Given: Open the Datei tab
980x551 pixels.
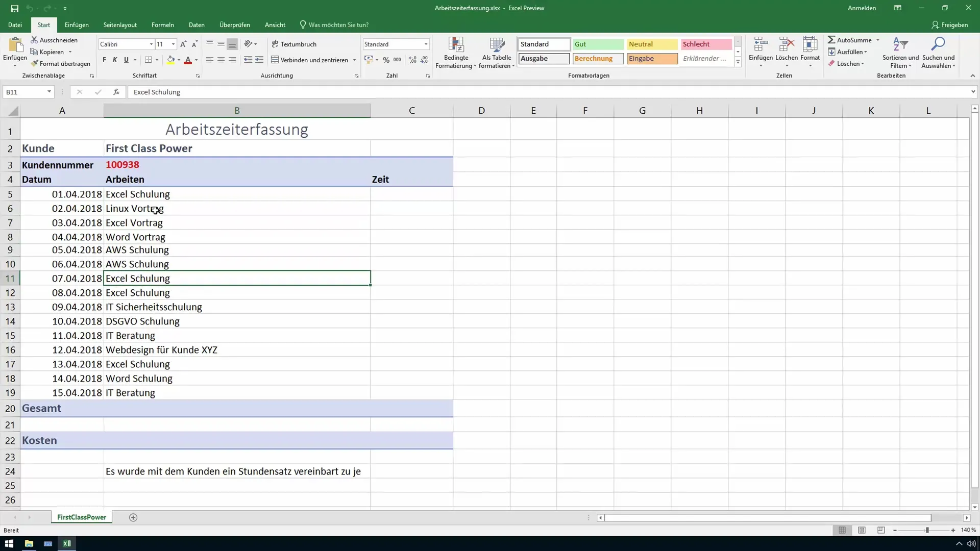Looking at the screenshot, I should click(x=15, y=25).
